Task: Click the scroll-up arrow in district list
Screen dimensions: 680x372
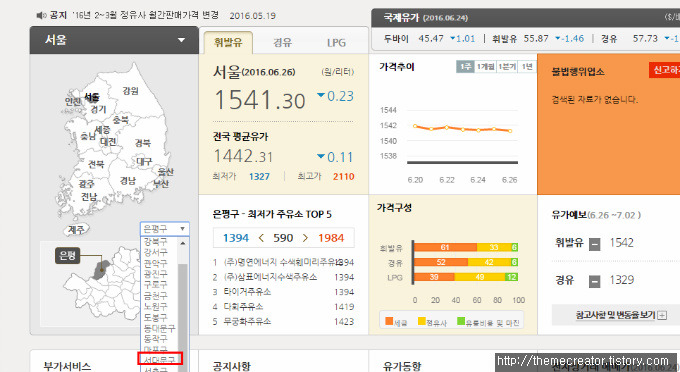Action: pos(183,243)
